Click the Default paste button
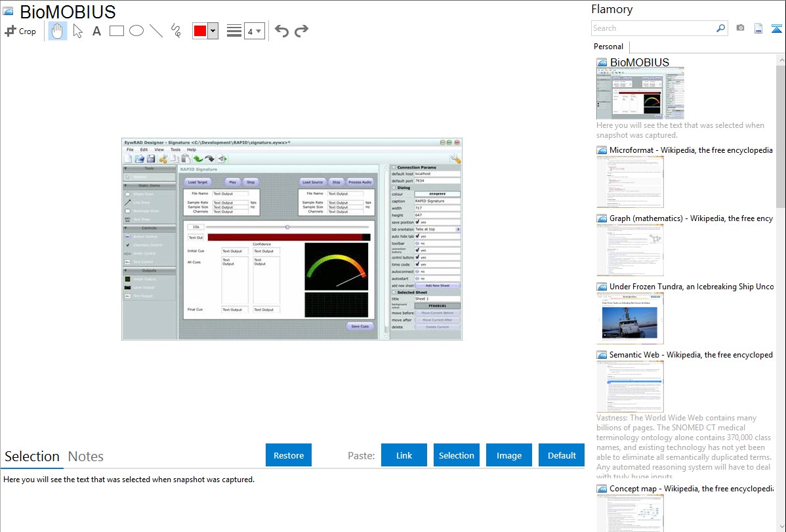This screenshot has height=532, width=786. point(562,455)
